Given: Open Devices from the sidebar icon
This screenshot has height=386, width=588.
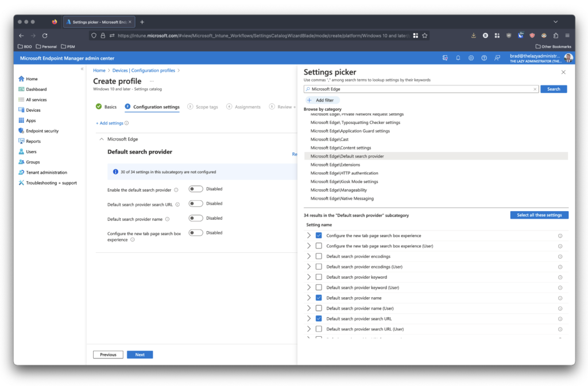Looking at the screenshot, I should [x=21, y=110].
